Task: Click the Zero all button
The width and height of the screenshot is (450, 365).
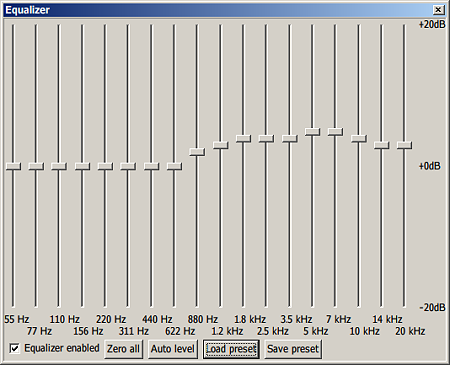Action: [x=123, y=349]
